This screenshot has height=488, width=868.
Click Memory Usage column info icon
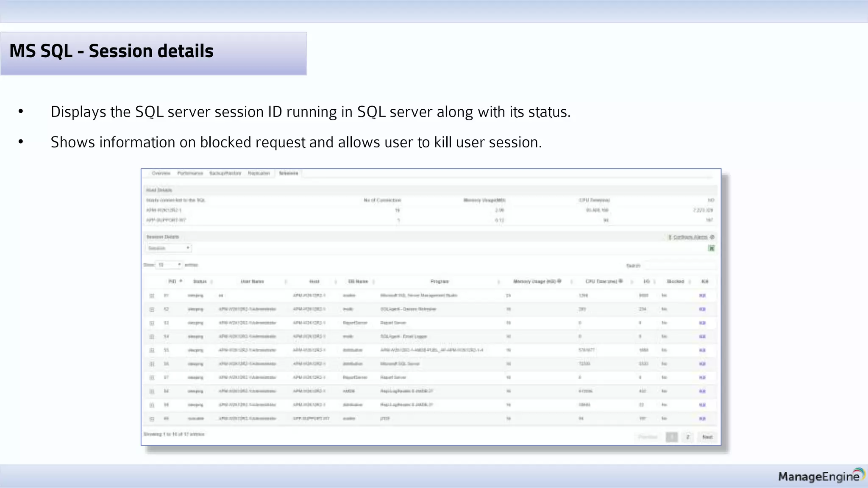click(559, 281)
